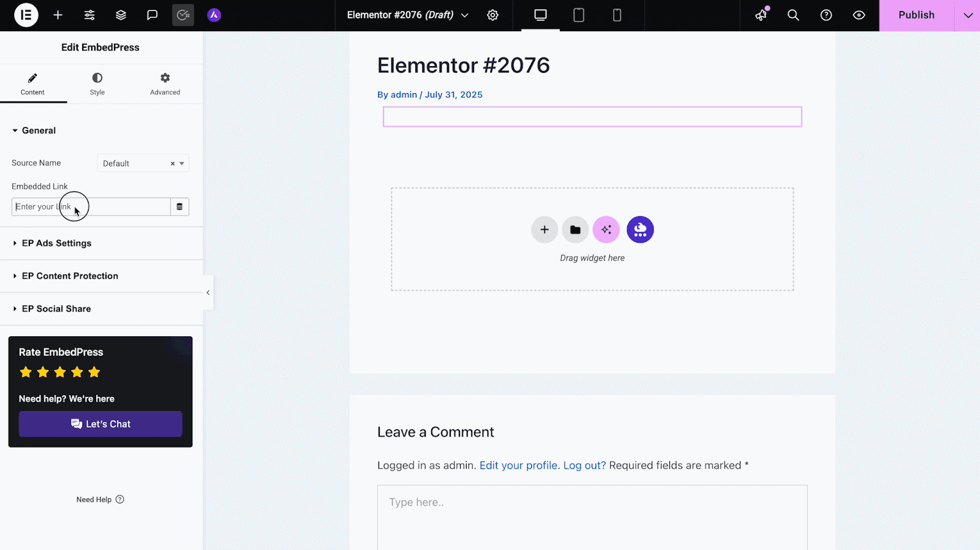Open the help question mark icon

pos(826,15)
